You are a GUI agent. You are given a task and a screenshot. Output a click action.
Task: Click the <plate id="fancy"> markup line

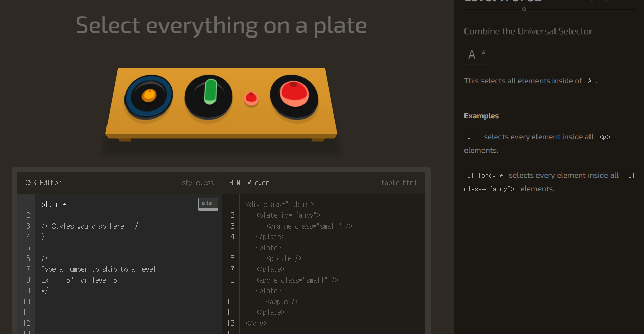click(288, 215)
